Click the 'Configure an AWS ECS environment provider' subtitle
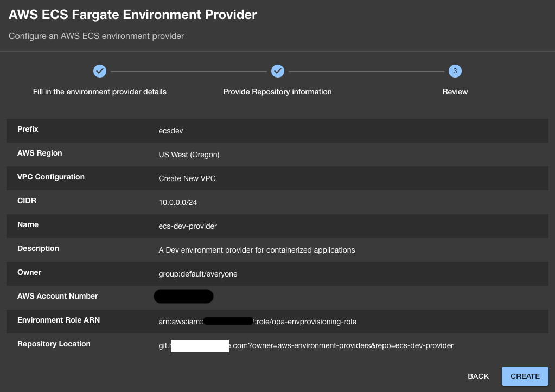Image resolution: width=555 pixels, height=392 pixels. click(x=96, y=36)
